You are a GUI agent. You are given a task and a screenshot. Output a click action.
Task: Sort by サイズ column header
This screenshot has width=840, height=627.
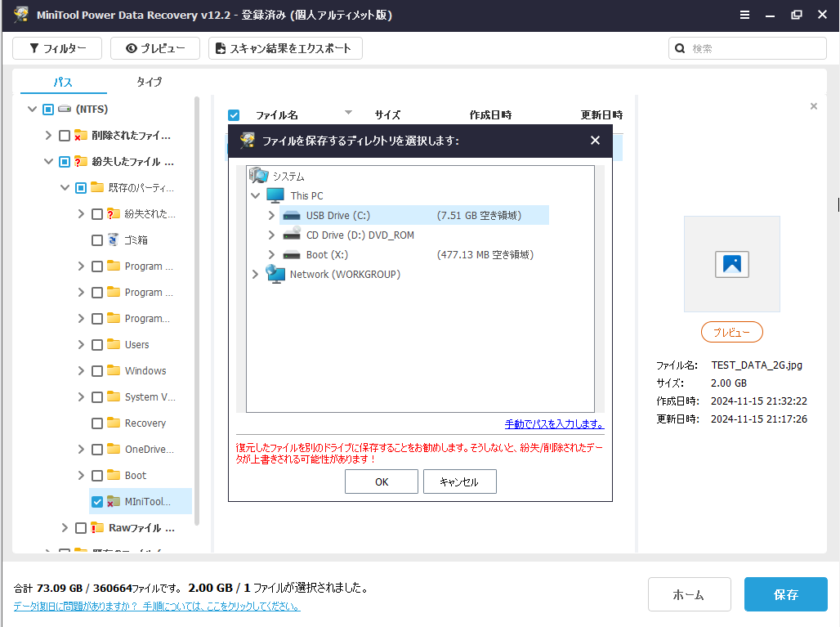pos(387,115)
